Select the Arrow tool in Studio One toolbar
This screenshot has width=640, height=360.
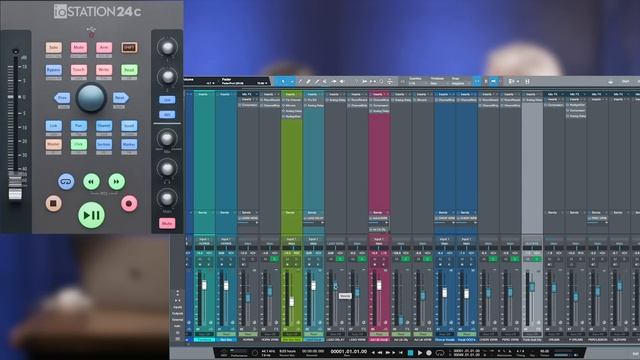[283, 82]
